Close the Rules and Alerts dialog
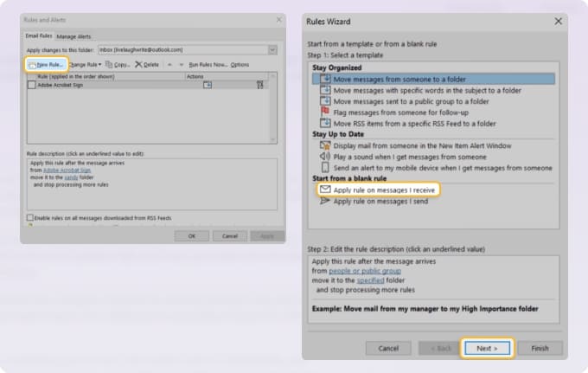The height and width of the screenshot is (373, 588). coord(279,20)
